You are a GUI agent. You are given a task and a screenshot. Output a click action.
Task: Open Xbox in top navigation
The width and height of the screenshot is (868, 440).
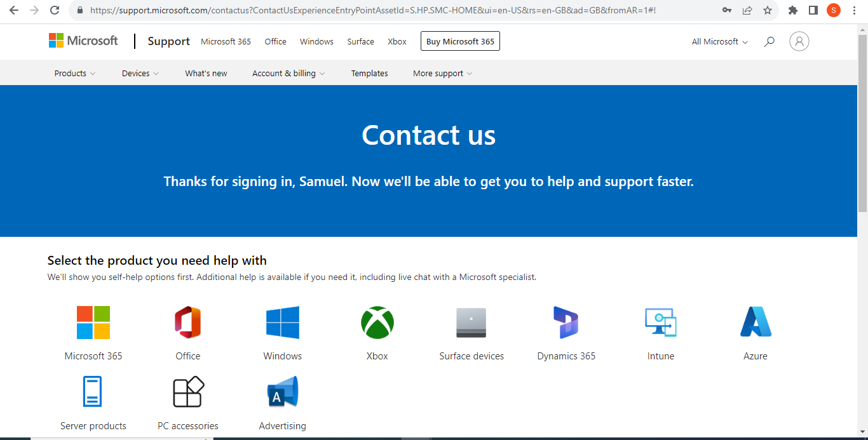(397, 41)
